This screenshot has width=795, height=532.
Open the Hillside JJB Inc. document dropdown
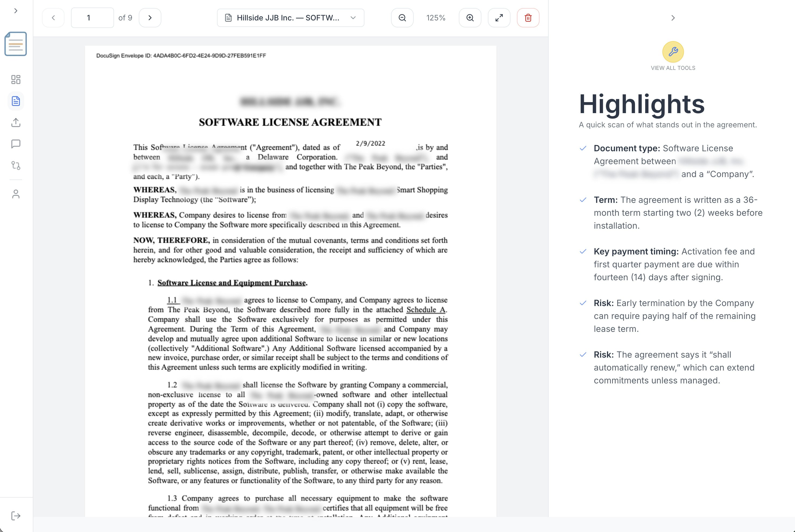click(290, 18)
